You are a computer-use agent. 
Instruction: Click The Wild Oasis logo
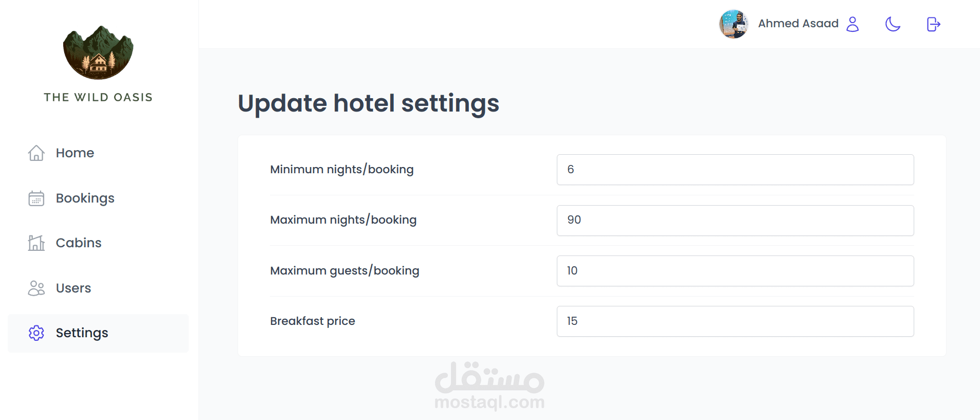[98, 53]
